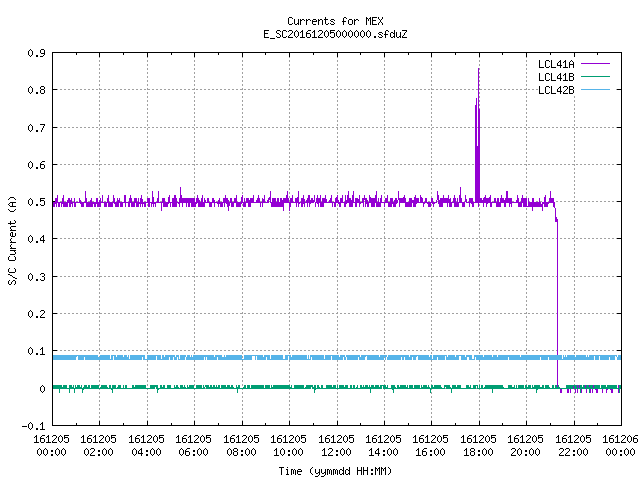
Task: Click the 0.6 y-axis tick value
Action: point(36,165)
